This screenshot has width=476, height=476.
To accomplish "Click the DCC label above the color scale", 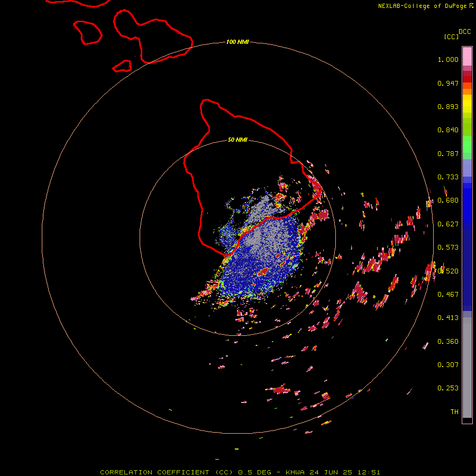I will [465, 32].
